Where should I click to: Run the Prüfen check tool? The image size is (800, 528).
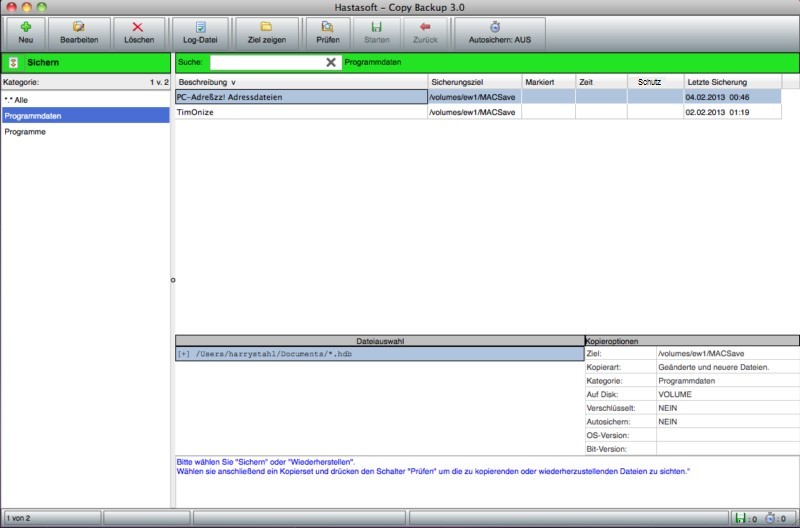(327, 32)
